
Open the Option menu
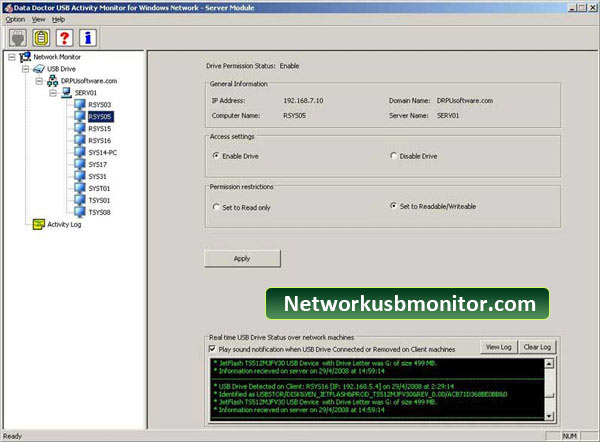point(15,20)
